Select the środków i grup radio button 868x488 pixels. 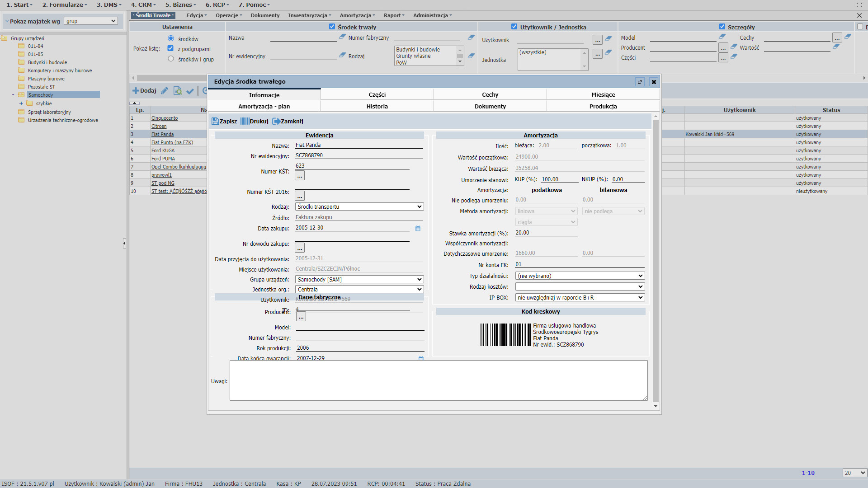click(x=171, y=59)
